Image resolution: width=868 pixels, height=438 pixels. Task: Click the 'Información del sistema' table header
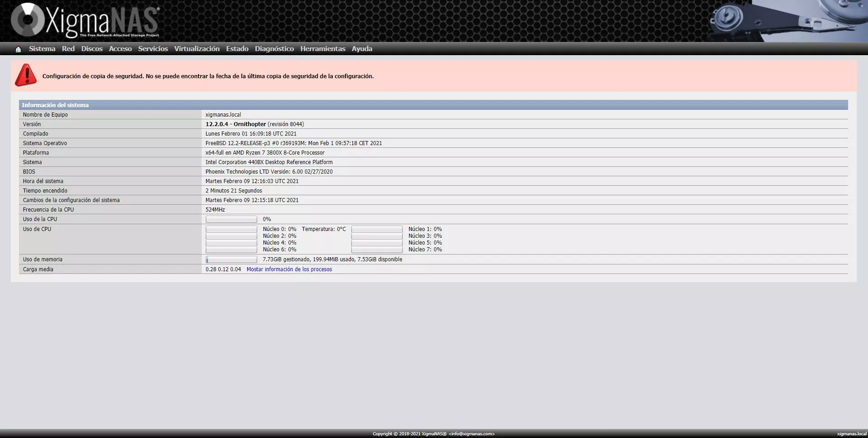tap(55, 105)
